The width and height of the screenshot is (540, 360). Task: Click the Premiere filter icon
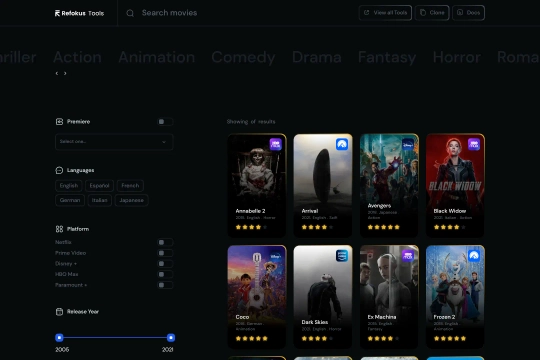pos(59,122)
